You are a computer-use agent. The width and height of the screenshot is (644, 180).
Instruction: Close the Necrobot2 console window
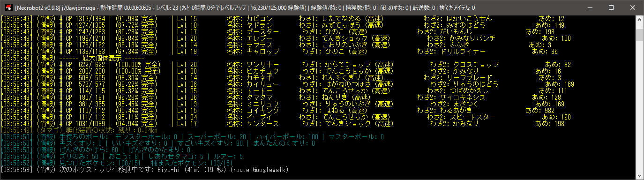633,7
